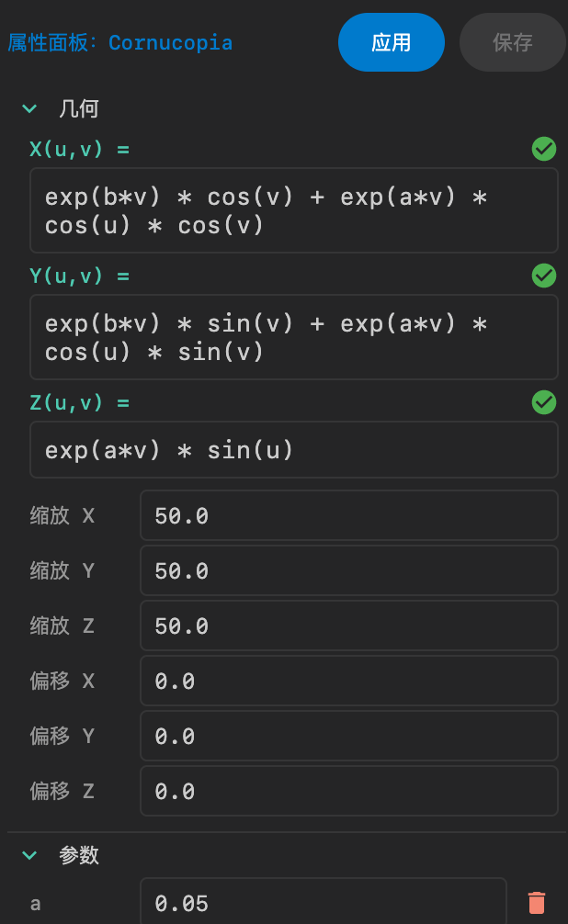Select the Y(u,v) formula text box

[294, 336]
